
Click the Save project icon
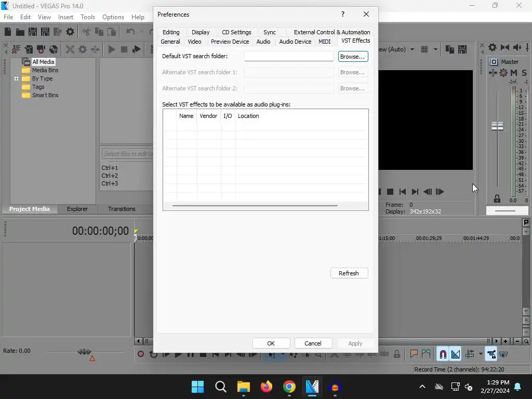click(x=33, y=32)
